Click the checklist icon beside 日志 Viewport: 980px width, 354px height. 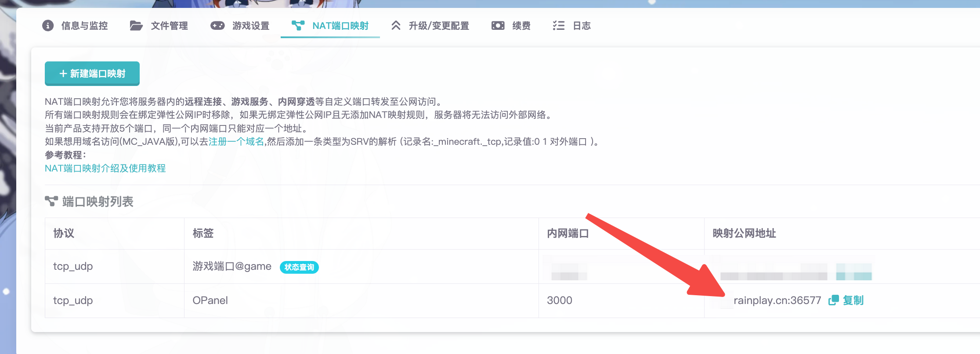click(558, 25)
